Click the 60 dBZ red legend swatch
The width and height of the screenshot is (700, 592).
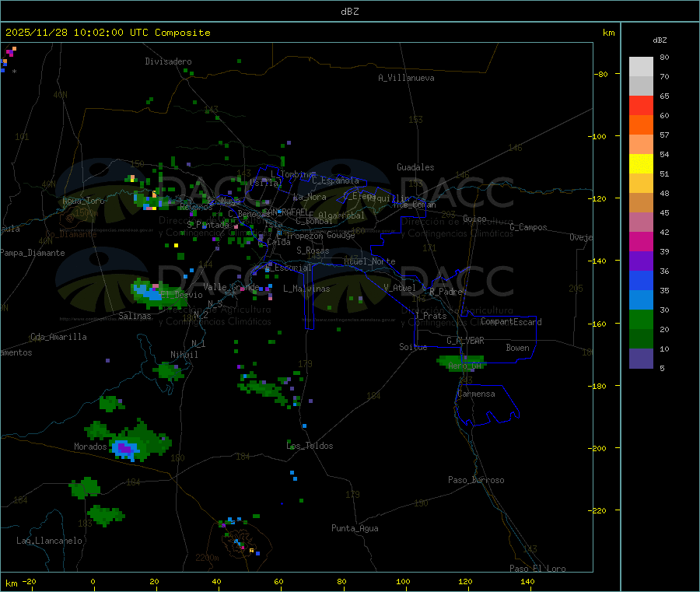(641, 105)
